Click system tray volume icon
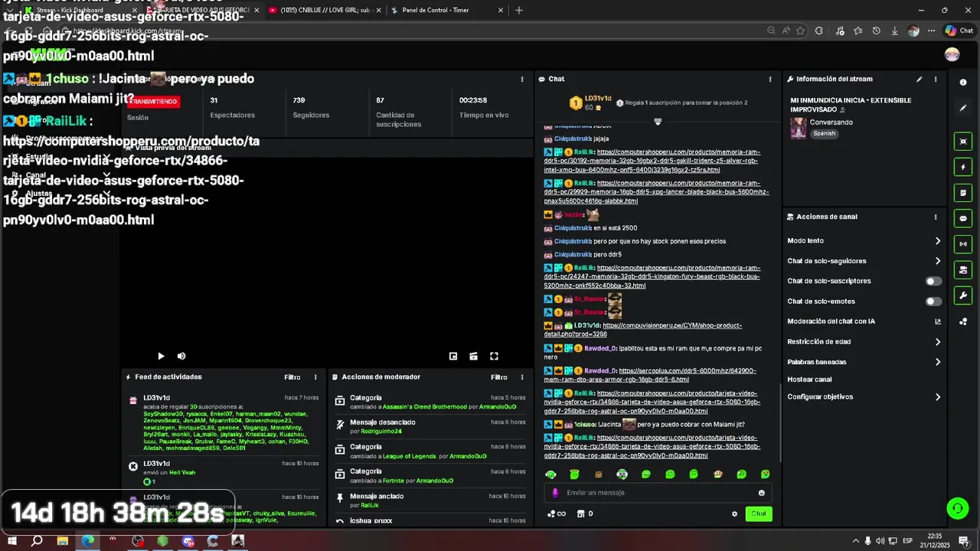The image size is (980, 551). point(880,541)
